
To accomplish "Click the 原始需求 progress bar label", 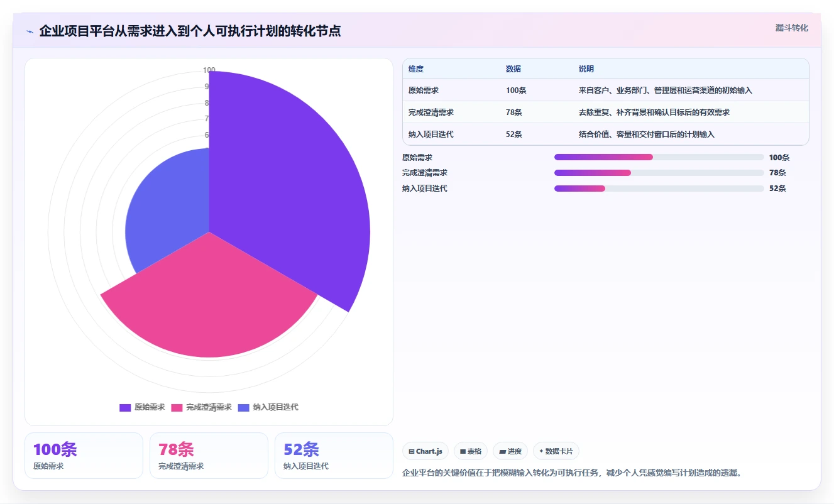I will tap(417, 158).
